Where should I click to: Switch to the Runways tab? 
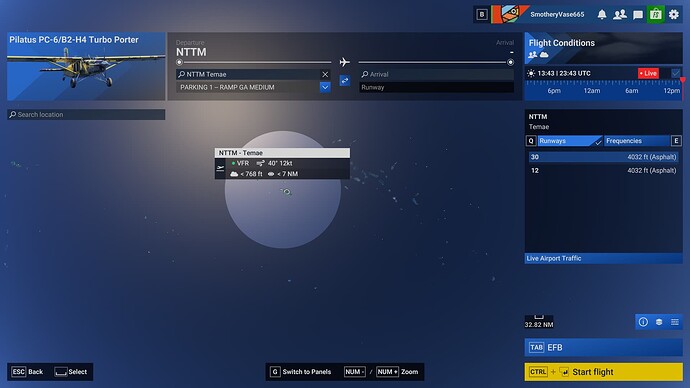[570, 141]
